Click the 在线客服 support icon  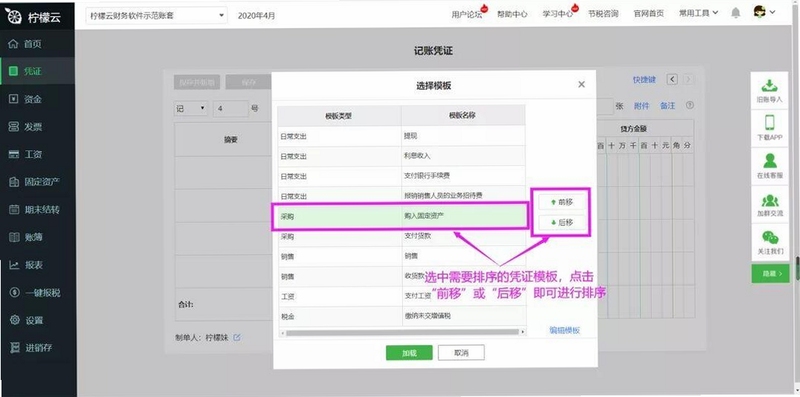pyautogui.click(x=769, y=161)
